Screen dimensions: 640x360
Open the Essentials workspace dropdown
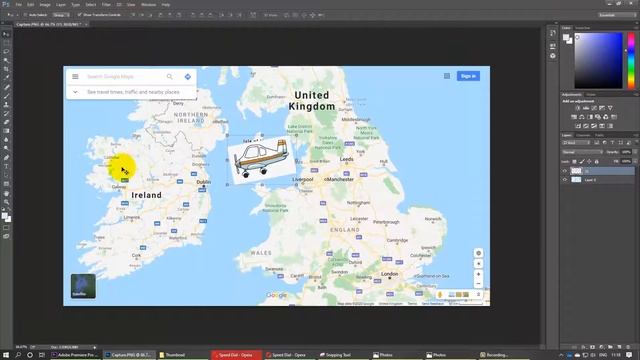pos(617,15)
